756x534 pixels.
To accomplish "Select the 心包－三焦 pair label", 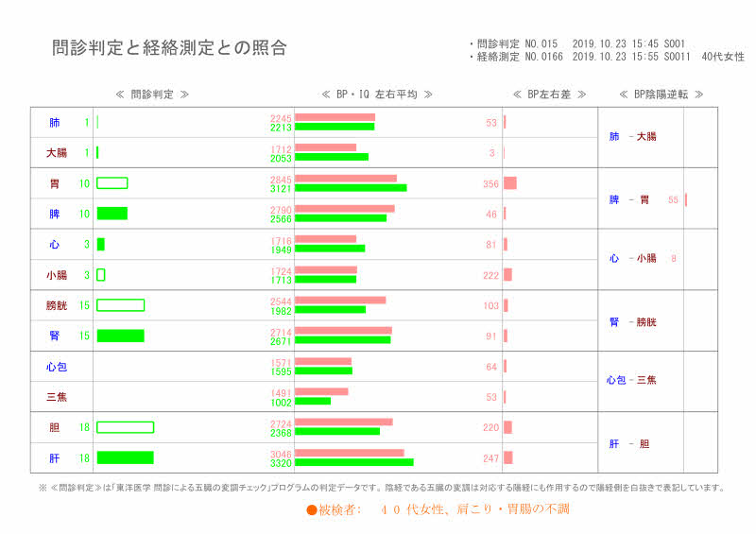I will (630, 380).
